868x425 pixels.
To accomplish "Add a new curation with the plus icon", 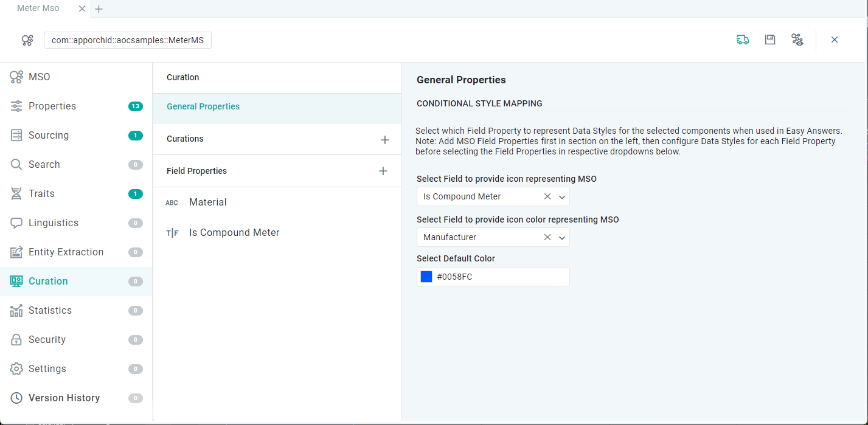I will [384, 140].
